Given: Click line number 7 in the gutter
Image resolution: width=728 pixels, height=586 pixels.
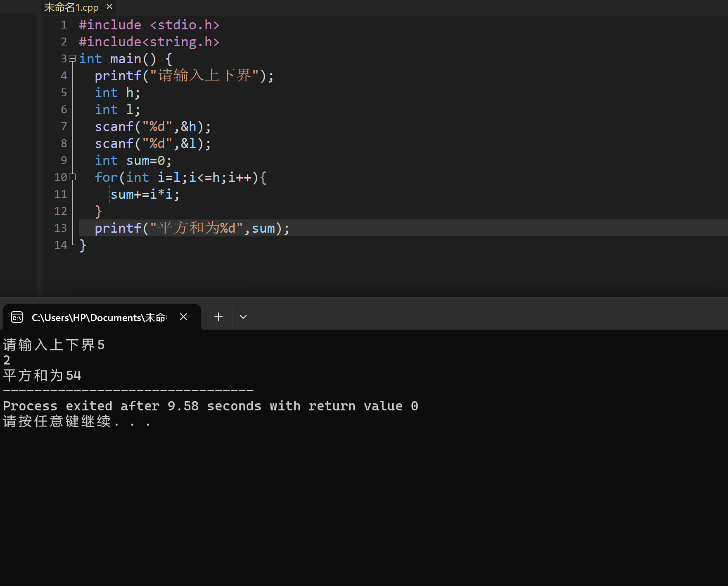Looking at the screenshot, I should 64,126.
